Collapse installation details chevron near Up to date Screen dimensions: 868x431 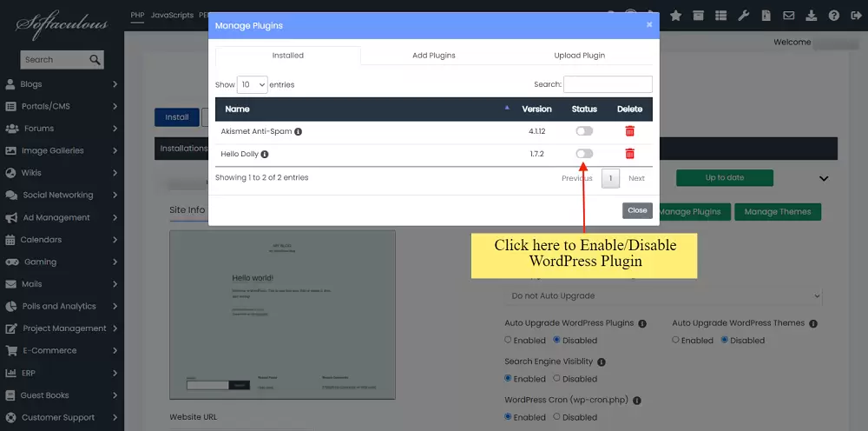[824, 178]
